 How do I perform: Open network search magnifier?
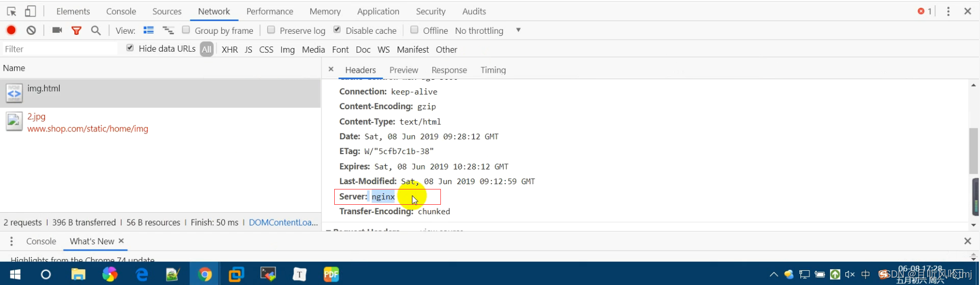96,30
